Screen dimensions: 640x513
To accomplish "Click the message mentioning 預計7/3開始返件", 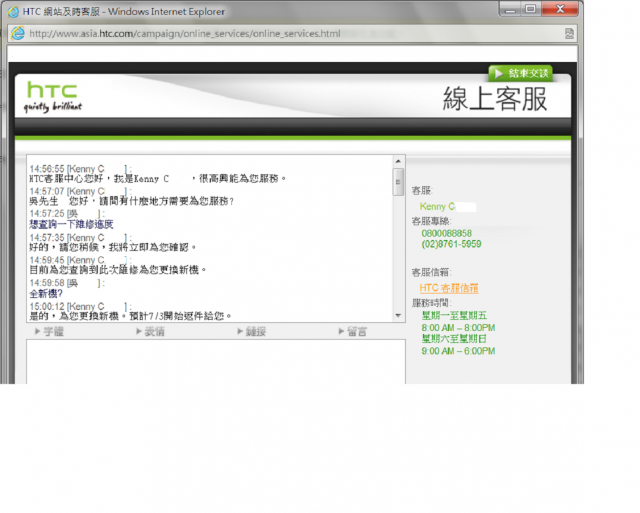I will coord(131,316).
